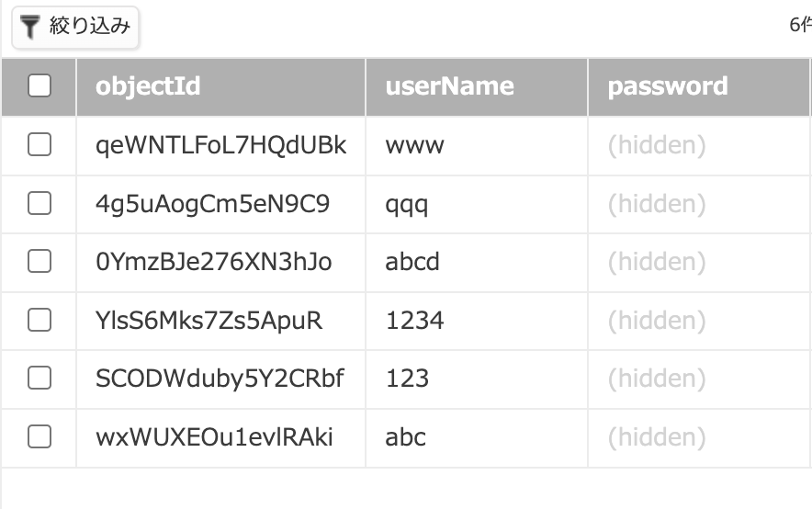
Task: Click the userName cell abc
Action: click(406, 437)
